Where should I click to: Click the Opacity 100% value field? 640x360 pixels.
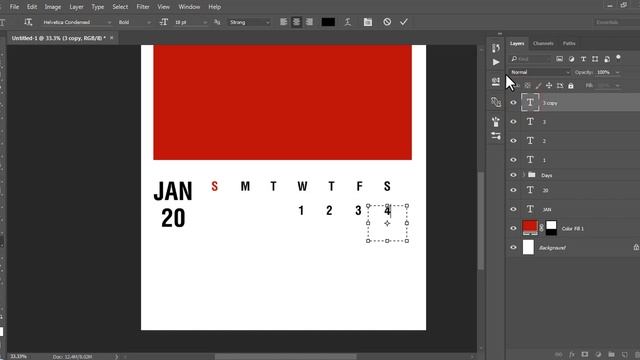(x=604, y=72)
